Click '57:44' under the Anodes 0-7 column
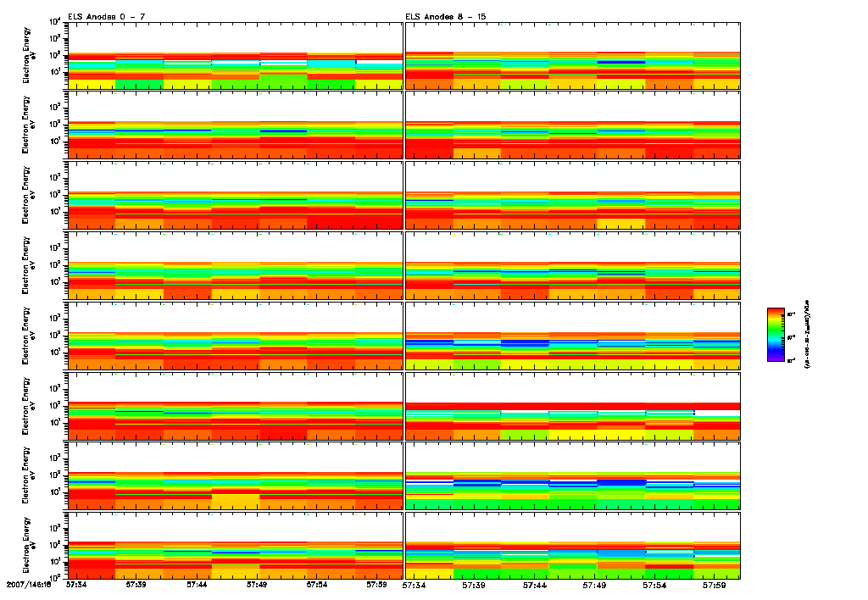 197,584
